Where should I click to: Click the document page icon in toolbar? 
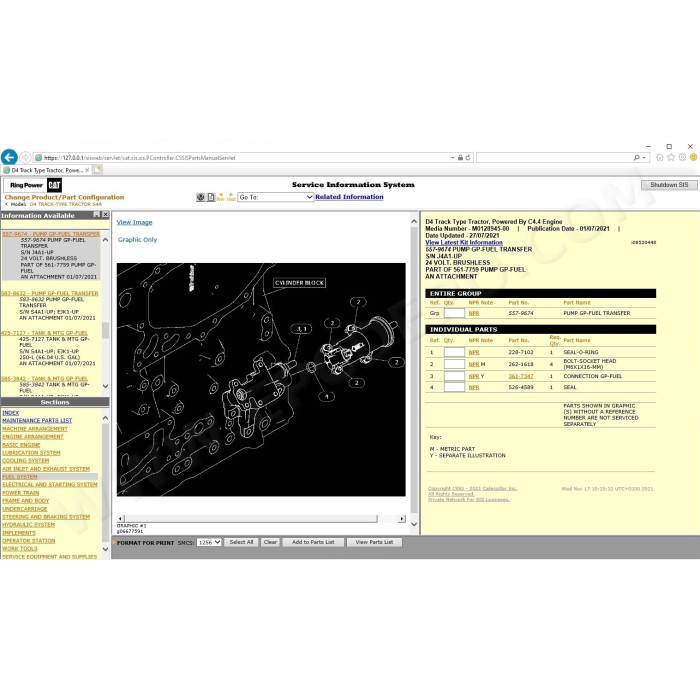point(211,197)
